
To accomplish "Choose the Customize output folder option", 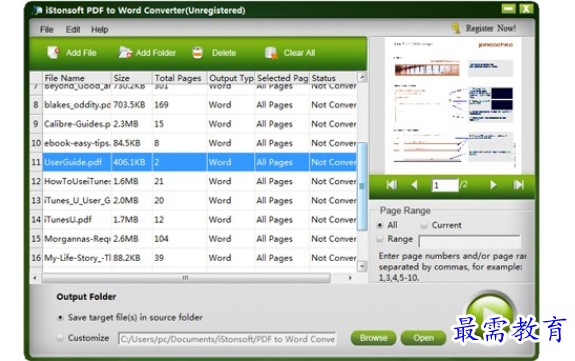I will point(60,338).
